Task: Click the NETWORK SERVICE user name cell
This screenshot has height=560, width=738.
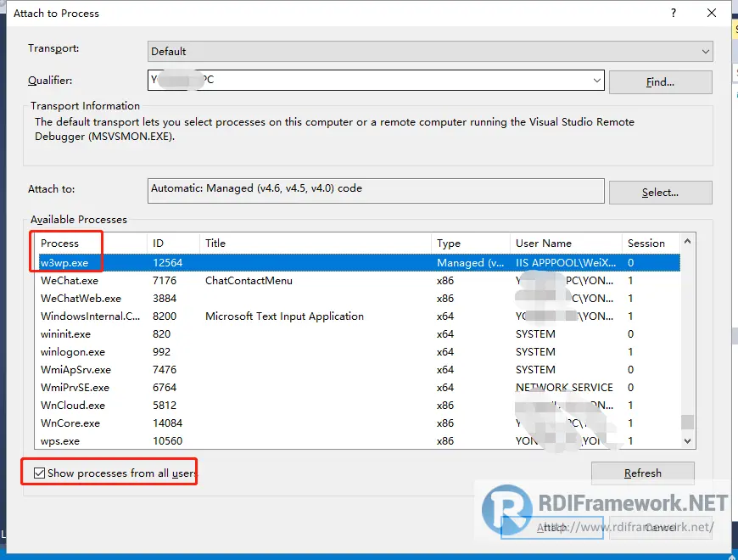Action: [x=564, y=388]
